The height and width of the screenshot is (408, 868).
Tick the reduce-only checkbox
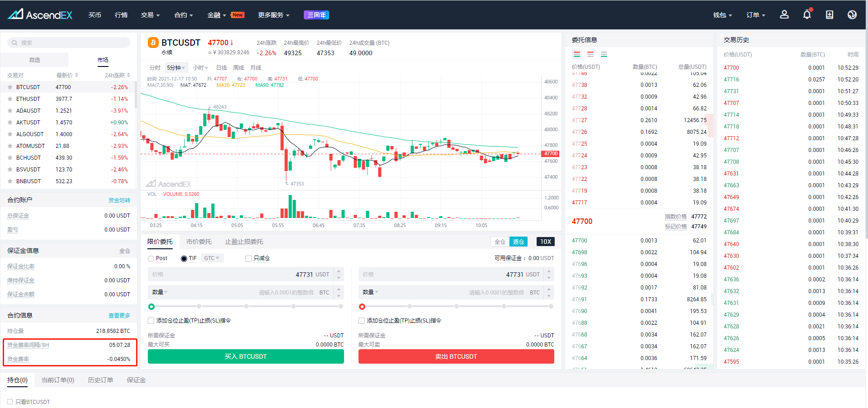point(248,259)
